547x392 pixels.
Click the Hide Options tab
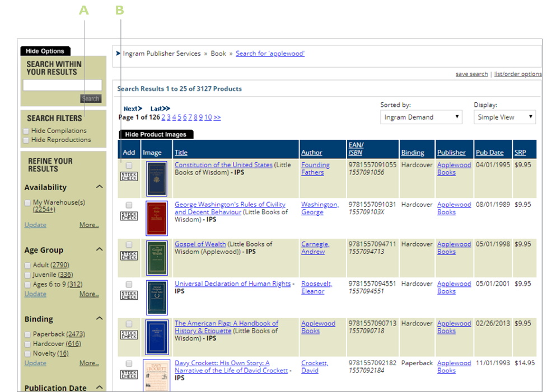click(x=45, y=51)
